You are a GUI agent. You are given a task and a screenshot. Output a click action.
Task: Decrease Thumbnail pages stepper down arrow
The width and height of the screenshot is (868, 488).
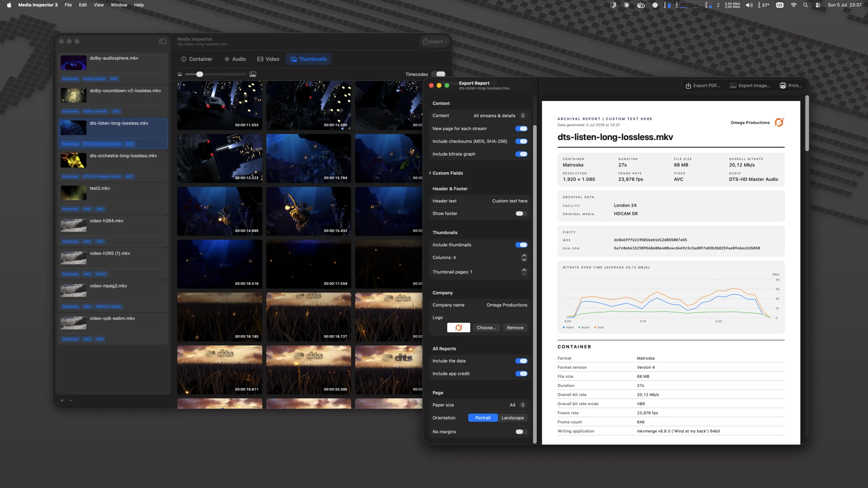tap(524, 274)
